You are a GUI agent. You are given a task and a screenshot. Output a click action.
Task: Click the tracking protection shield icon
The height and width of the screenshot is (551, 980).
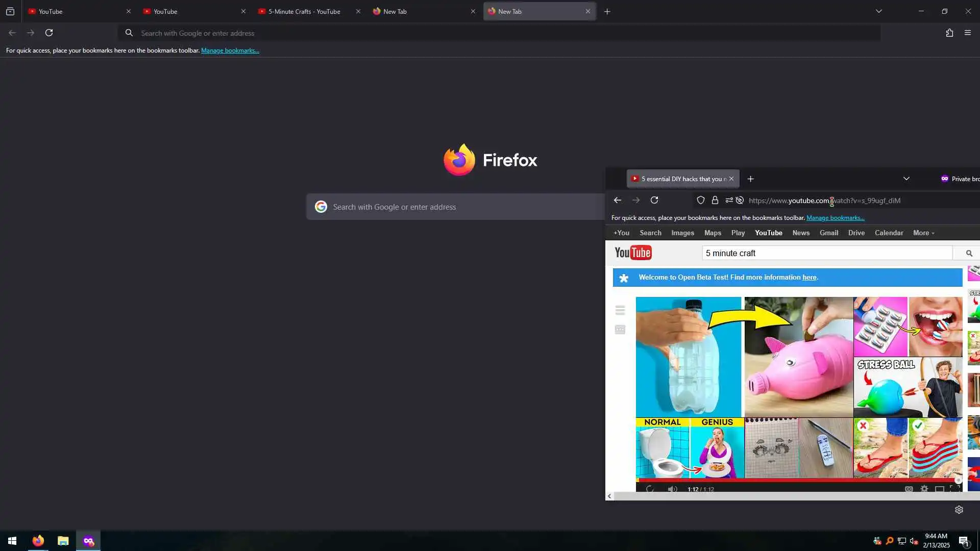(x=701, y=201)
